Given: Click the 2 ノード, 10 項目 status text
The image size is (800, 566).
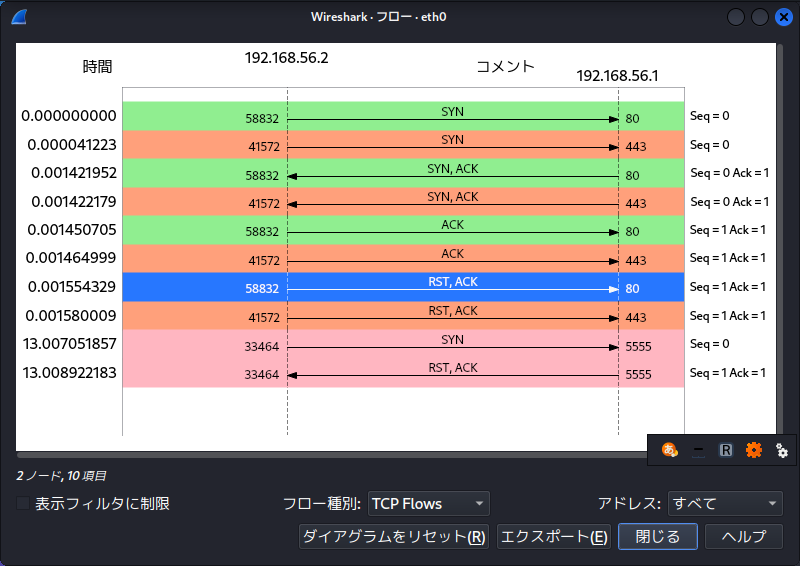Looking at the screenshot, I should click(61, 476).
